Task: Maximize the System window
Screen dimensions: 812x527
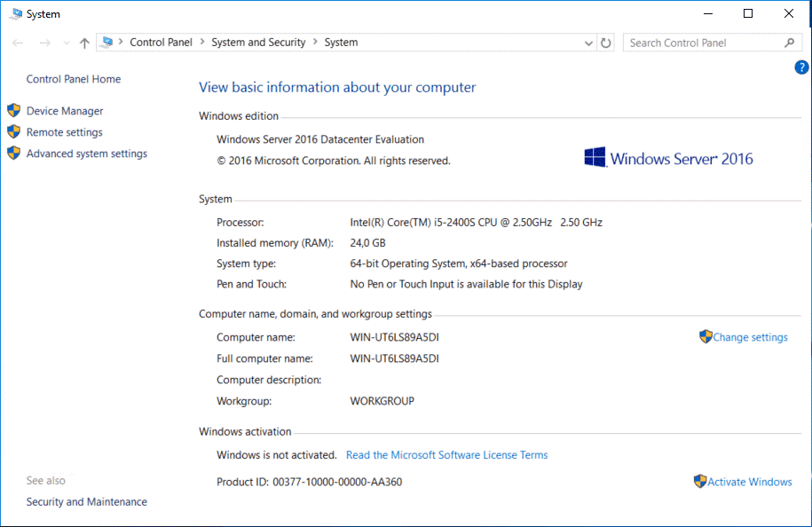Action: click(748, 13)
